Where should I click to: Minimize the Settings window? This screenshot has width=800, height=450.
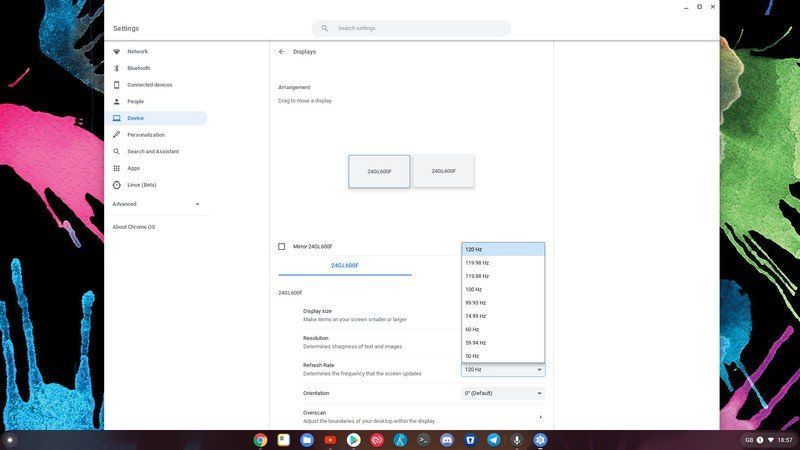(x=686, y=7)
